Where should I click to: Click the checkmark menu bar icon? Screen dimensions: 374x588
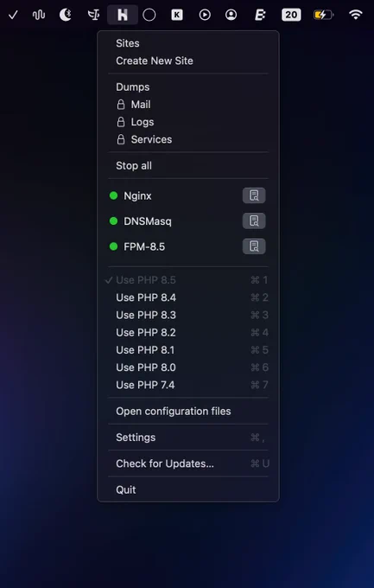[13, 15]
